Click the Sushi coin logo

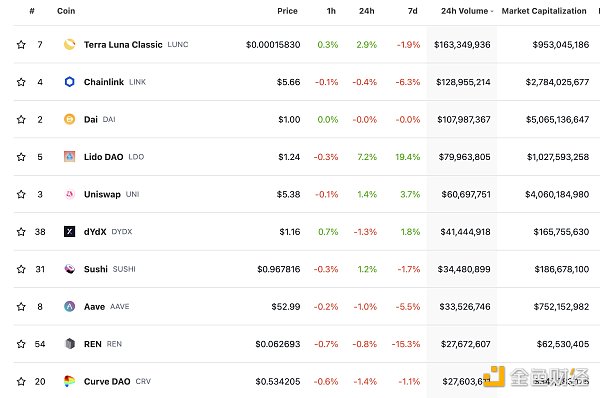point(69,269)
